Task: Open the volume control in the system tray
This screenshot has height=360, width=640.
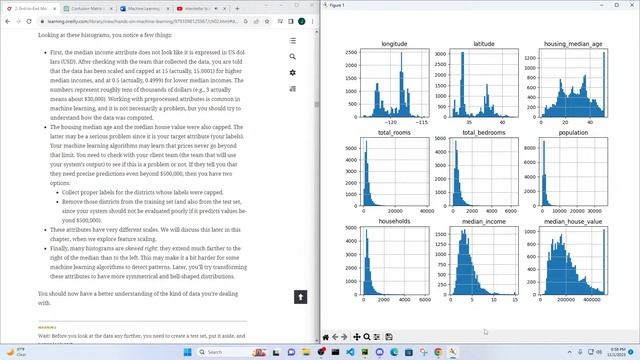Action: click(x=599, y=352)
